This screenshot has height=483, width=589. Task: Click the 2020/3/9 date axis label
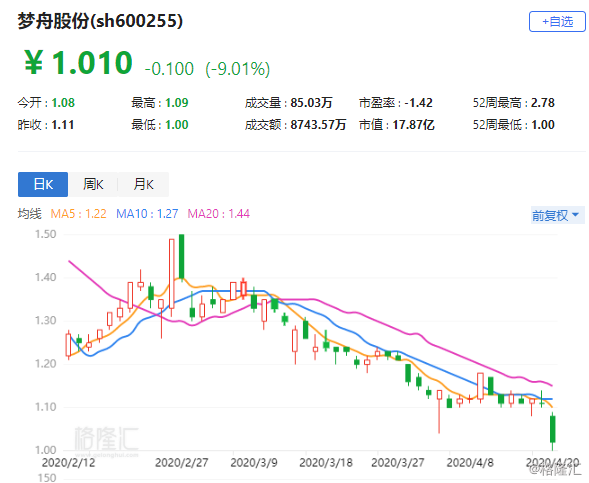coord(254,462)
